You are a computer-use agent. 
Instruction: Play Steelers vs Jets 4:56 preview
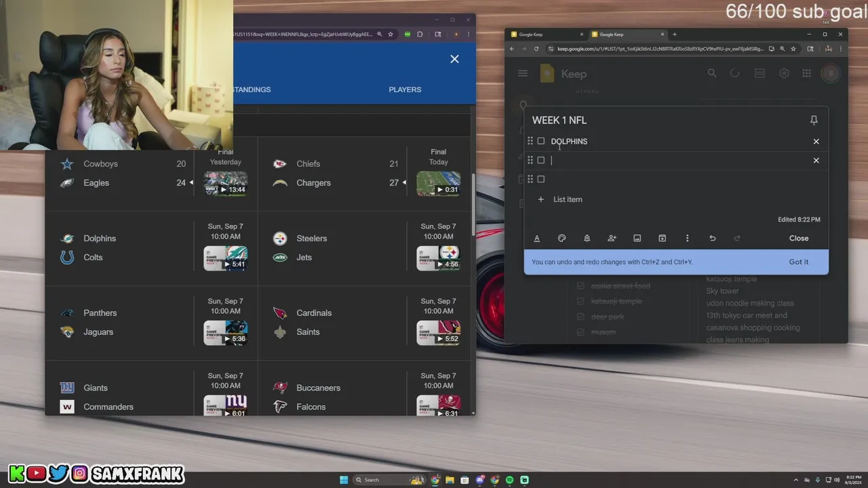click(438, 258)
